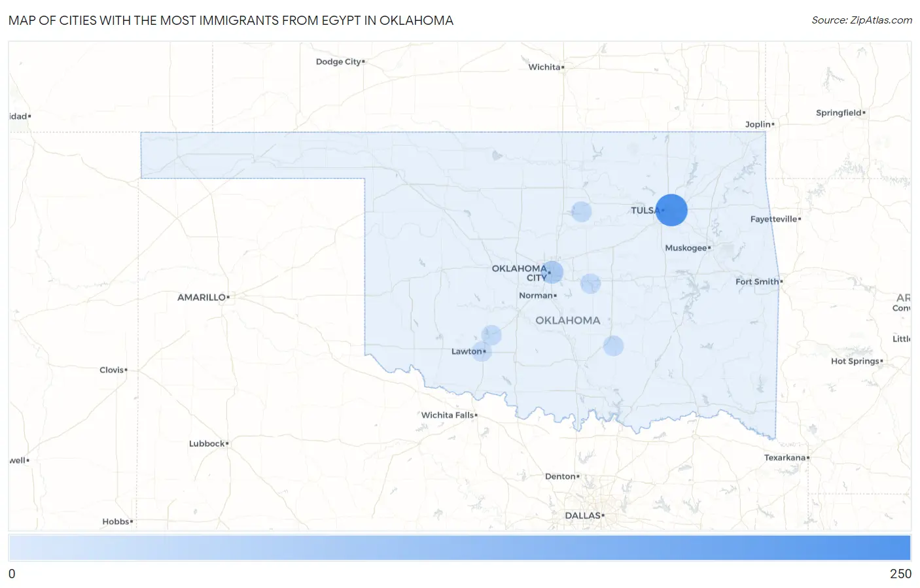Click the Wichita city label
920x588 pixels.
click(544, 67)
